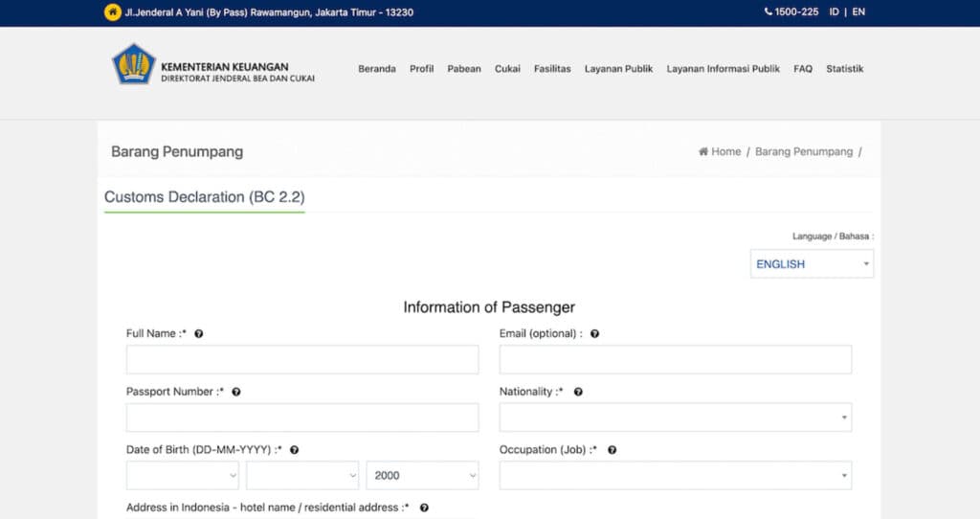Click the phone icon beside 1500-225

tap(768, 11)
